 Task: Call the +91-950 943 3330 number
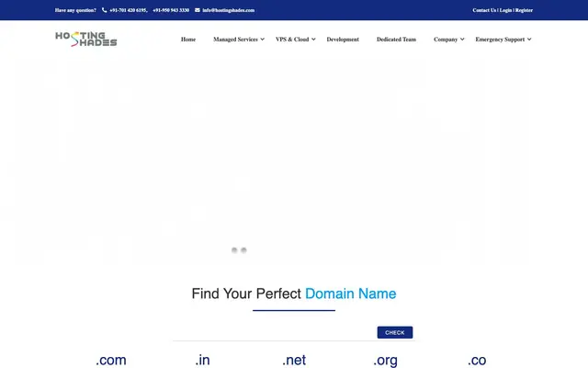[x=171, y=10]
